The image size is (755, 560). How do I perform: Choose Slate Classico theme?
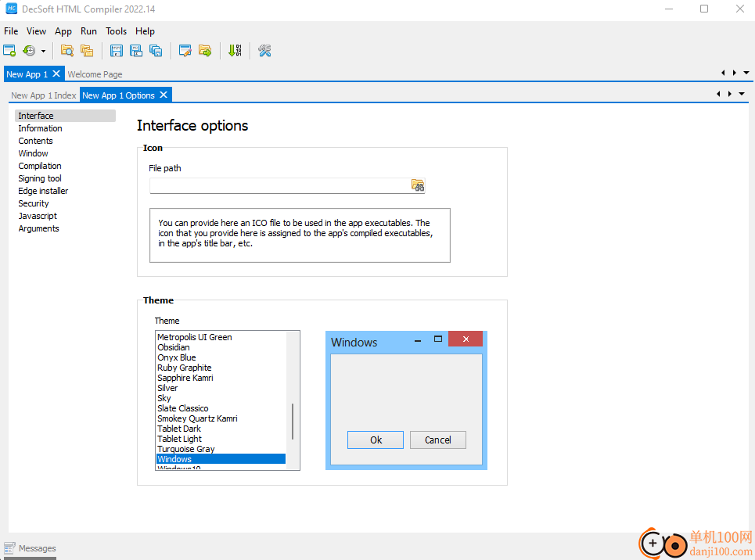click(x=221, y=407)
